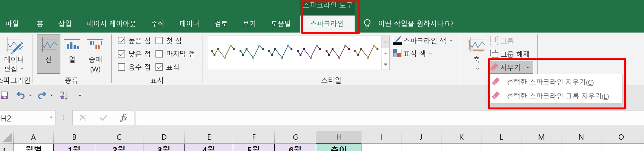Pick the purple sparkline style
644x151 pixels.
tap(309, 51)
